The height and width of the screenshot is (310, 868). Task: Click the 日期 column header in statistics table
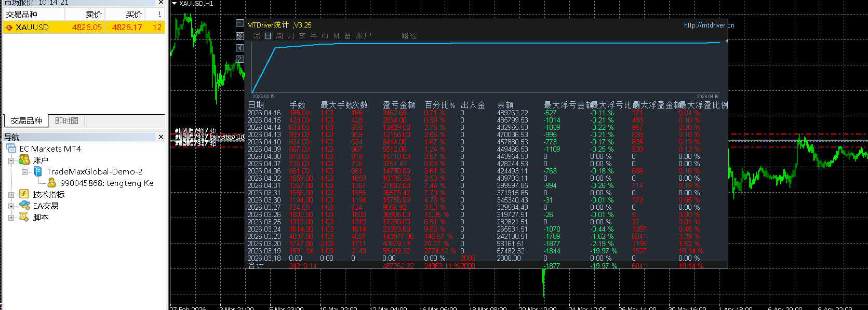[x=256, y=105]
